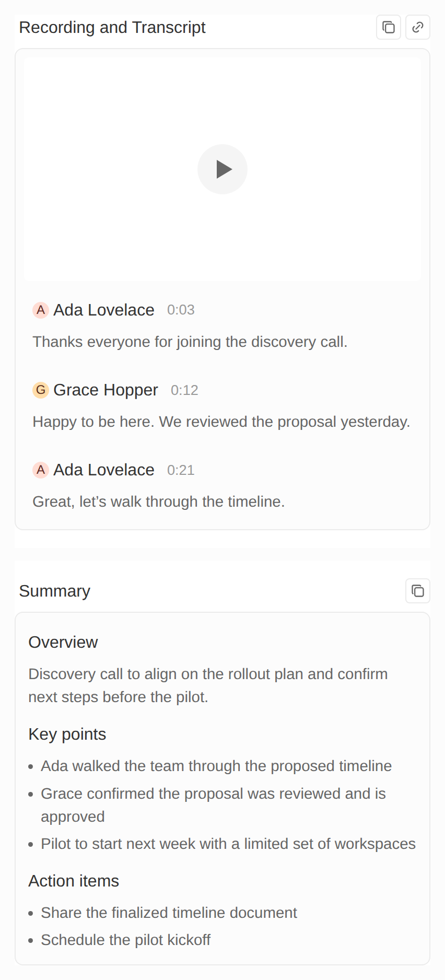Viewport: 445px width, 980px height.
Task: Click Ada Lovelace's avatar at 0:21
Action: coord(41,470)
